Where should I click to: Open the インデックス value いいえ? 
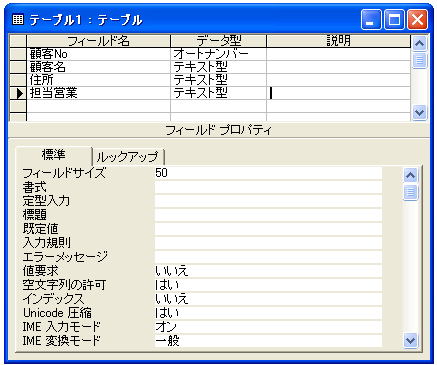click(x=268, y=299)
